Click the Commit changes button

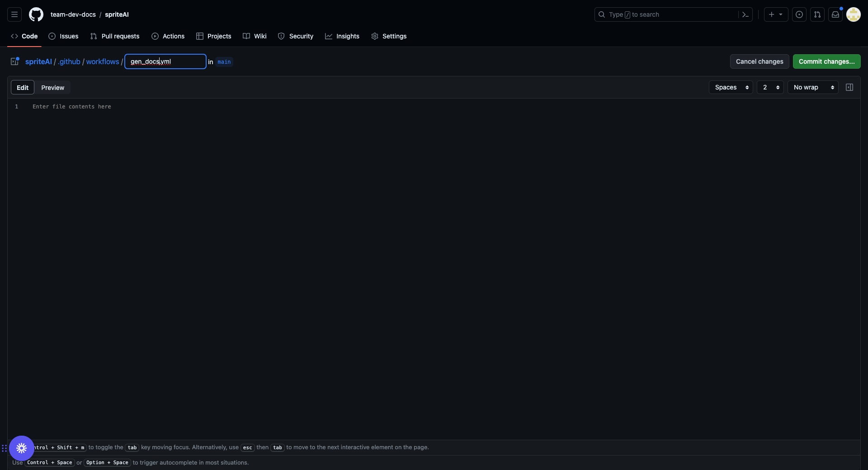point(826,61)
